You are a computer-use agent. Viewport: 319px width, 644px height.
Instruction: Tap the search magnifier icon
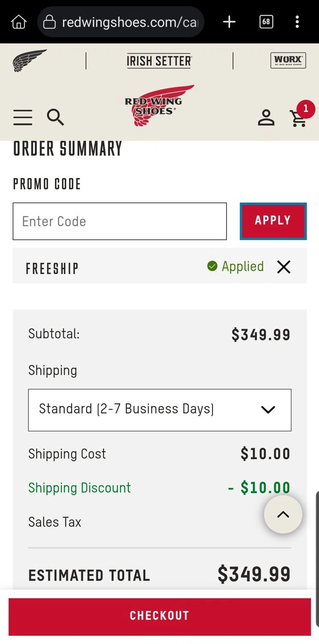pos(55,117)
